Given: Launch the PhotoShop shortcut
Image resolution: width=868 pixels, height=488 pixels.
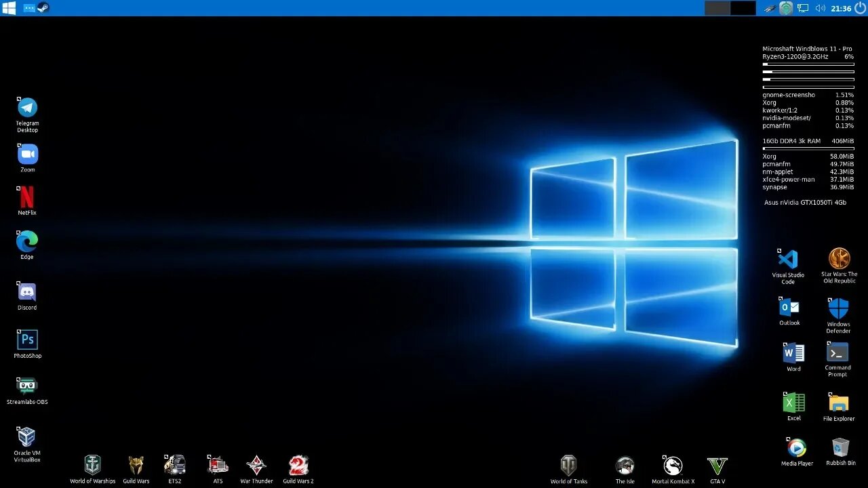Looking at the screenshot, I should pyautogui.click(x=27, y=340).
